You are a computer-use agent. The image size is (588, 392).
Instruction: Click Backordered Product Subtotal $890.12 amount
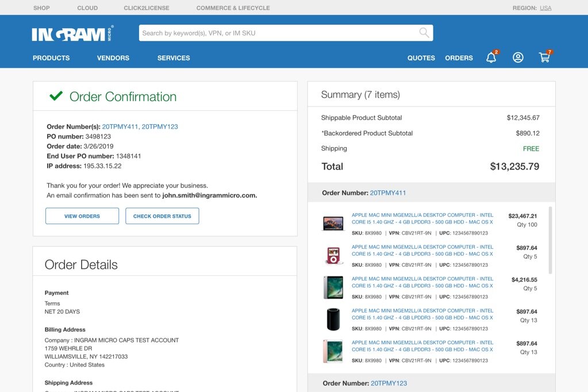528,133
